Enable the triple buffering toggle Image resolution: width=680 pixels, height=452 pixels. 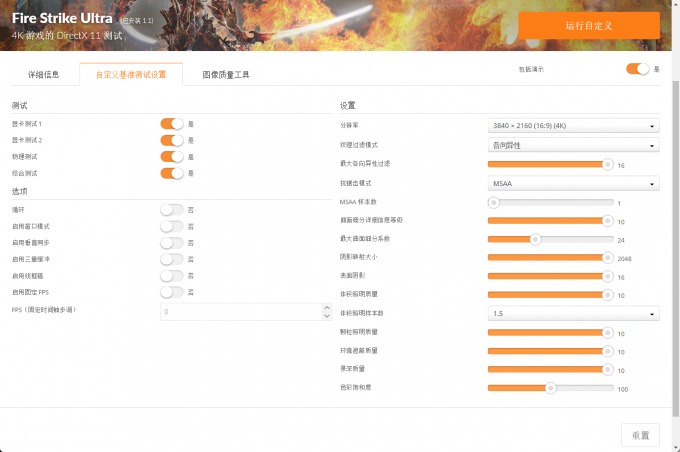coord(172,259)
